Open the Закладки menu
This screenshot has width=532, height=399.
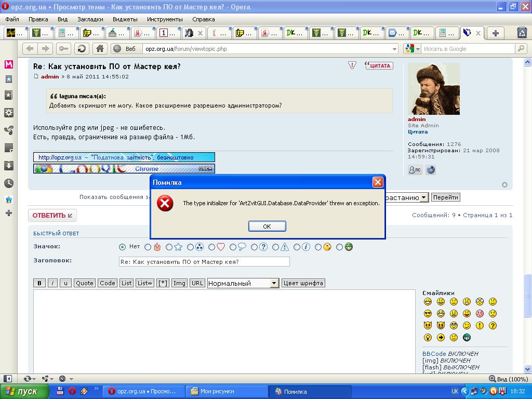coord(90,19)
